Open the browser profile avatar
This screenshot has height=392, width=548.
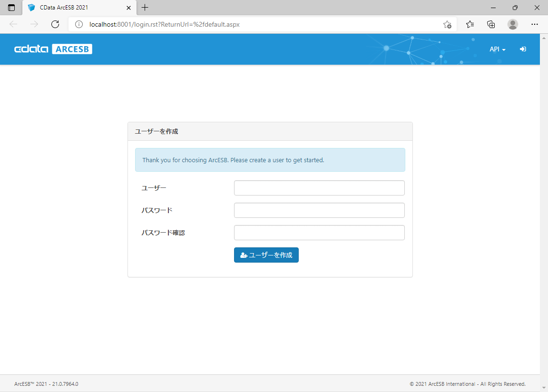coord(513,24)
